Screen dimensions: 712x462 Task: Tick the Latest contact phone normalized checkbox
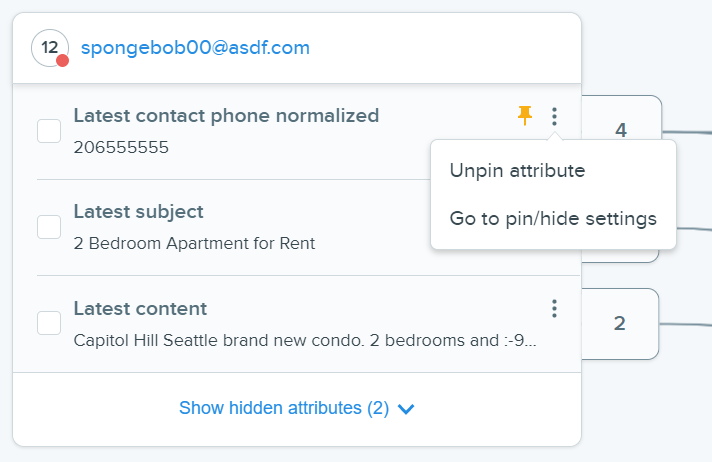[49, 131]
